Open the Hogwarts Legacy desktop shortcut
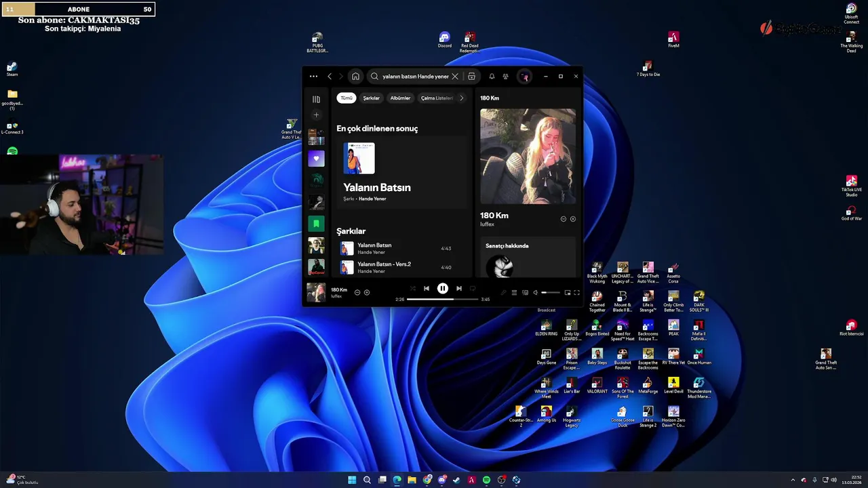This screenshot has width=868, height=488. (572, 417)
